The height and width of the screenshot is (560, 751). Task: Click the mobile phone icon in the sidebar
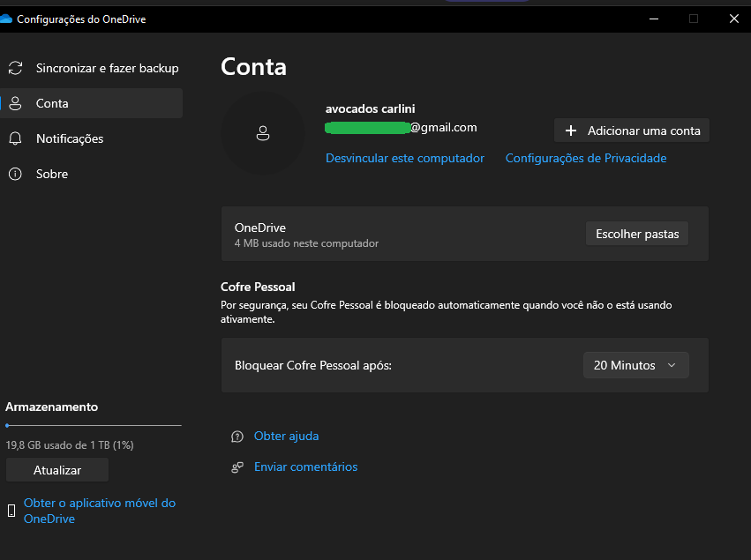coord(11,511)
